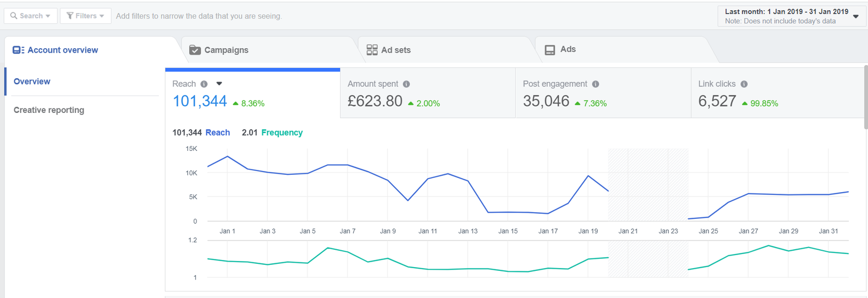The image size is (868, 298).
Task: Select Creative reporting in the sidebar
Action: (49, 110)
